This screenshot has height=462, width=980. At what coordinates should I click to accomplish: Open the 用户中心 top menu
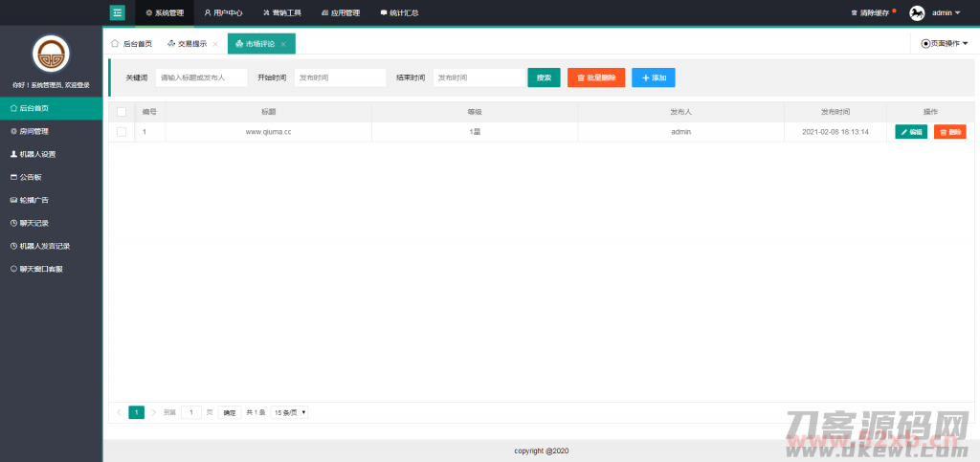tap(222, 12)
